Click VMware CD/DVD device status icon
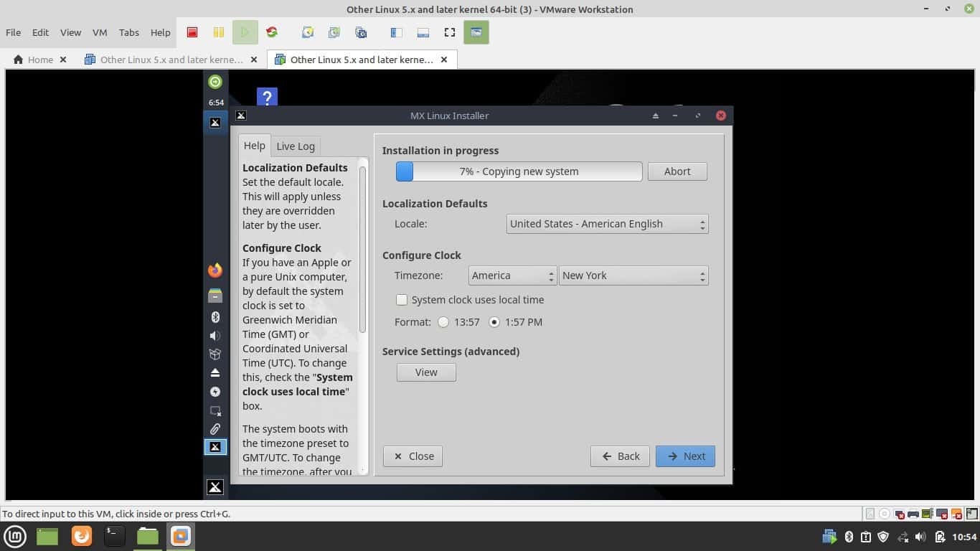 pyautogui.click(x=885, y=514)
